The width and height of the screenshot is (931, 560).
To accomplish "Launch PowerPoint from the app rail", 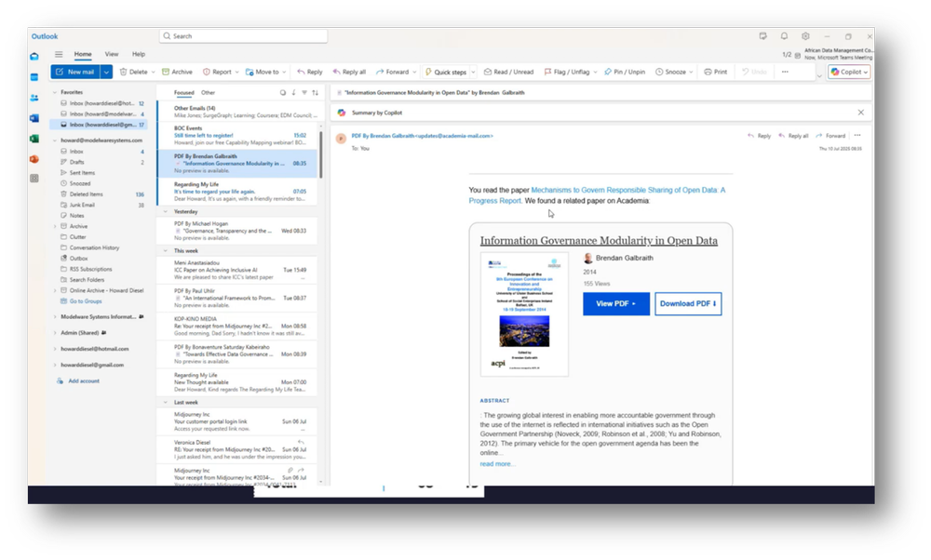I will point(34,159).
